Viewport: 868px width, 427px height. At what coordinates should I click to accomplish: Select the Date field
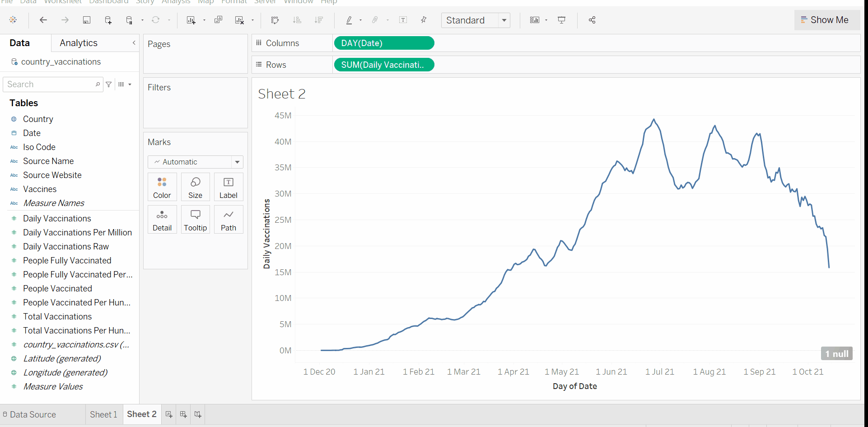[x=32, y=133]
